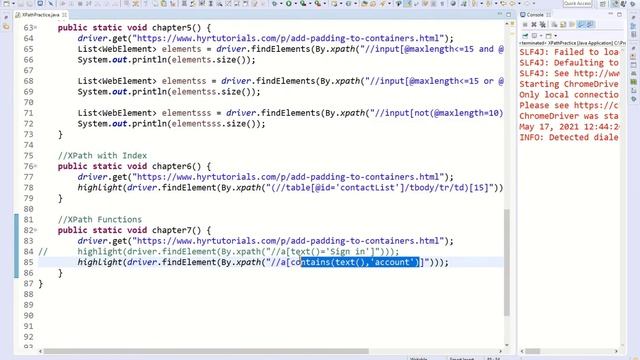Toggle Pin Console icon

tap(525, 36)
